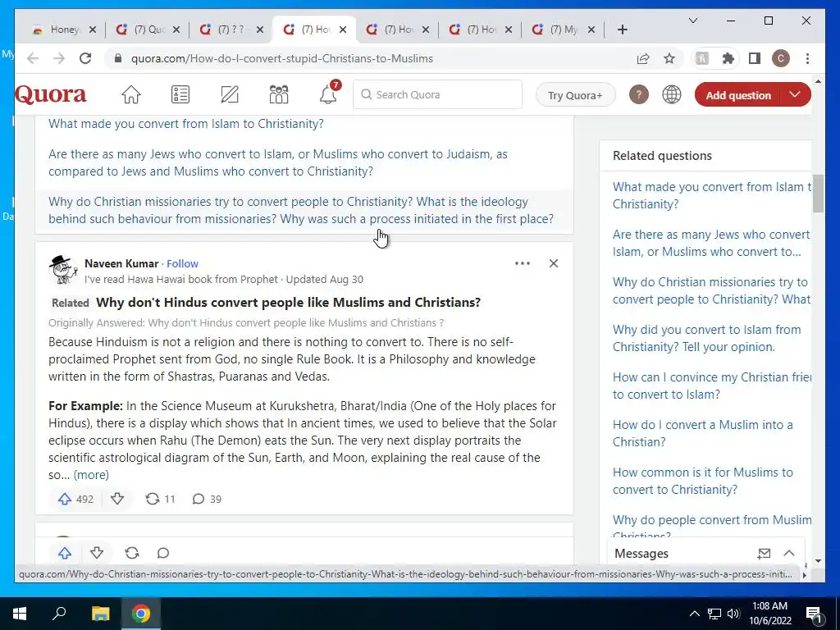Open sidebar question 'How common is it for Muslims'
840x630 pixels.
(x=703, y=481)
